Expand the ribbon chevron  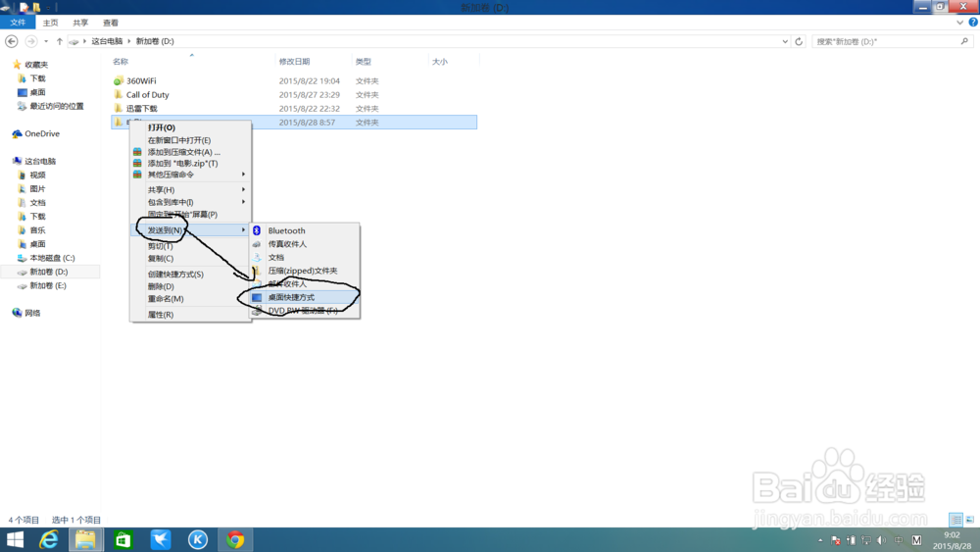960,23
